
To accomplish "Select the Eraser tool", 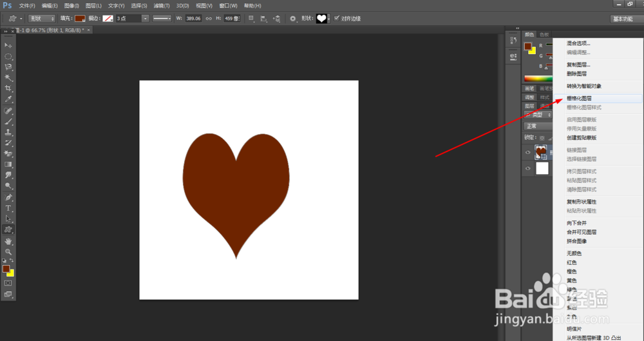I will (8, 154).
